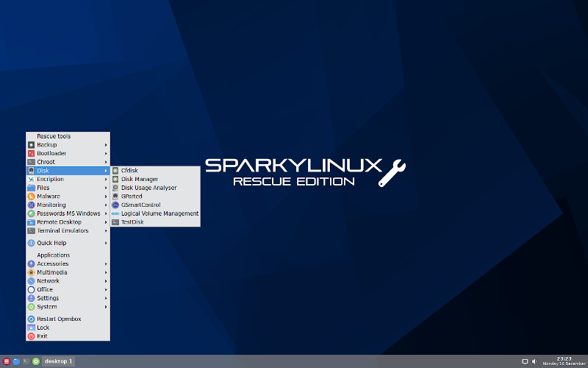The image size is (588, 368).
Task: Click the TestDisk icon
Action: pos(115,222)
